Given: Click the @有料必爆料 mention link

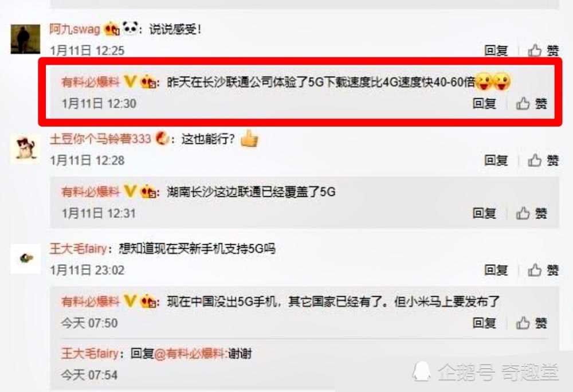Looking at the screenshot, I should [x=189, y=354].
